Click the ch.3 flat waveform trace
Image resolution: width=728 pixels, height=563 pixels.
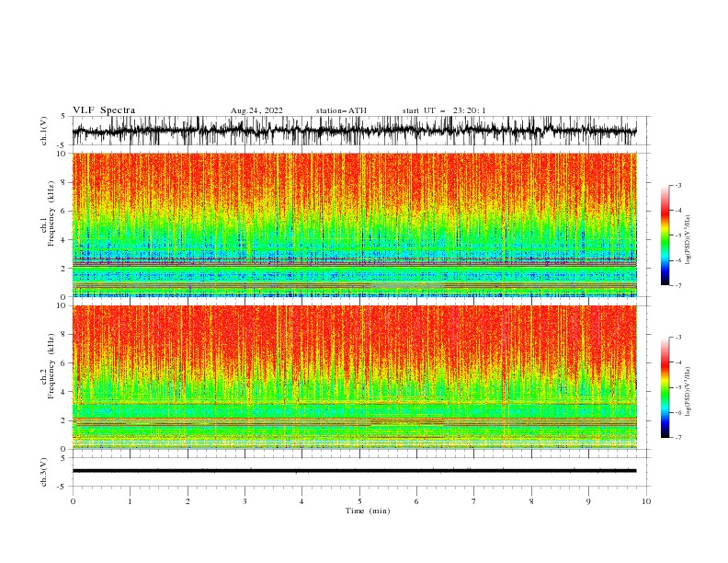354,471
